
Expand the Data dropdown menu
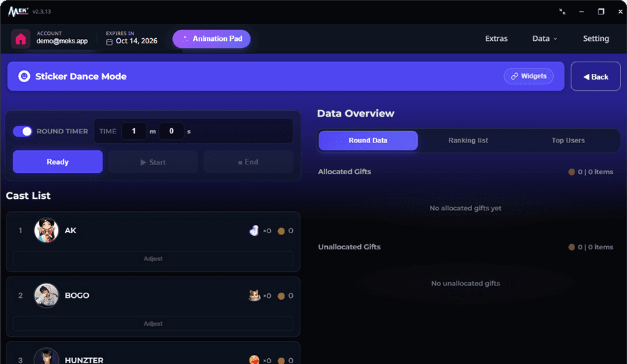(x=545, y=38)
